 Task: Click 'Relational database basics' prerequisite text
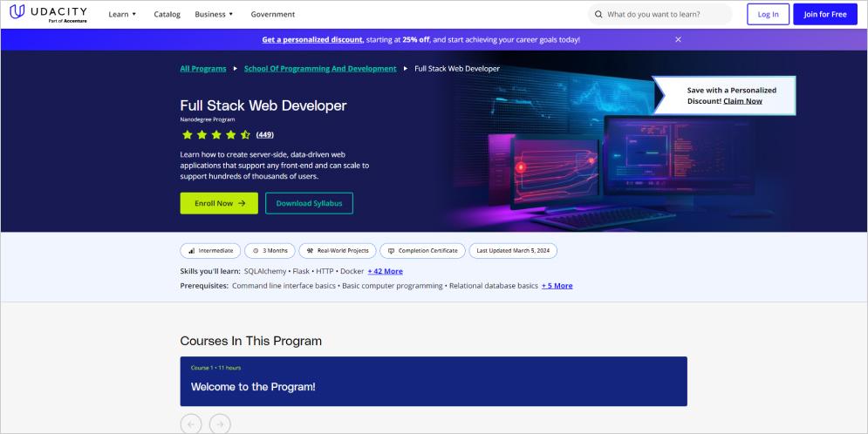click(493, 286)
